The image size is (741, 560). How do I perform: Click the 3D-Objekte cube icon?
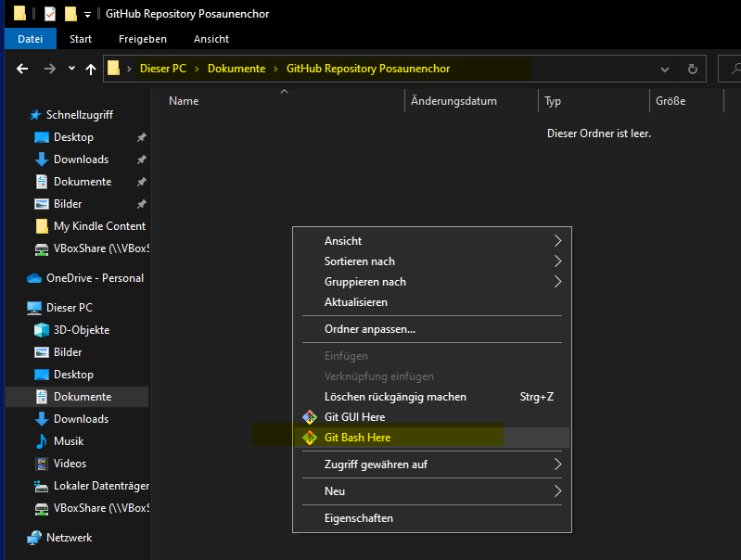(42, 330)
